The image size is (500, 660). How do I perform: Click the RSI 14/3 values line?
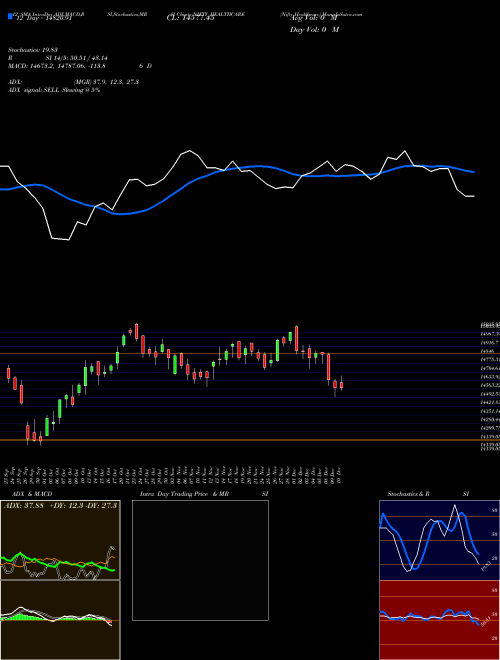pos(58,58)
